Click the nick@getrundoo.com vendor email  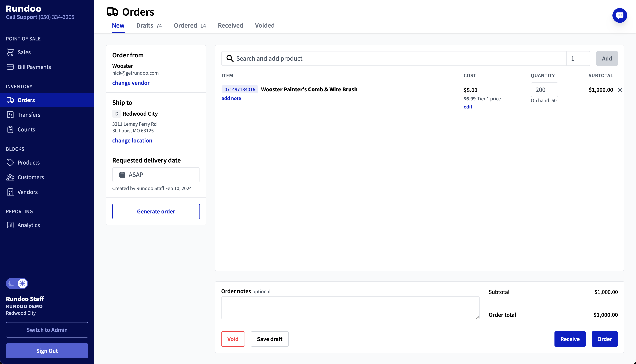click(135, 73)
